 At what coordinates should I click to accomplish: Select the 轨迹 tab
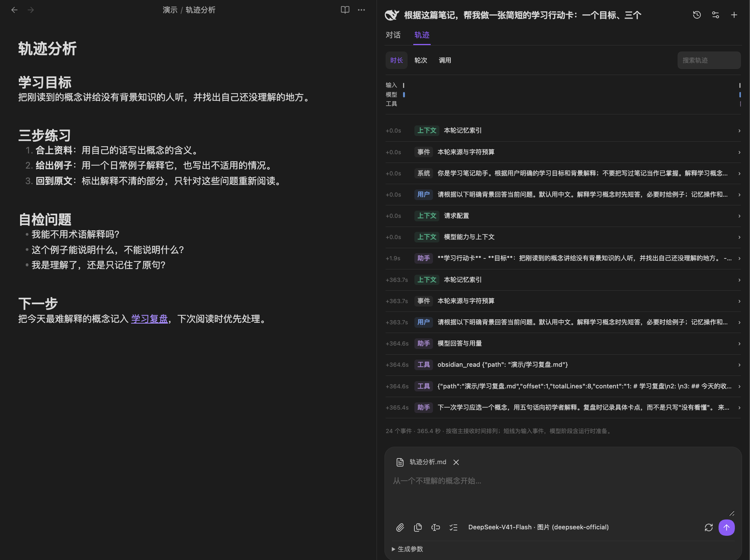pyautogui.click(x=422, y=35)
